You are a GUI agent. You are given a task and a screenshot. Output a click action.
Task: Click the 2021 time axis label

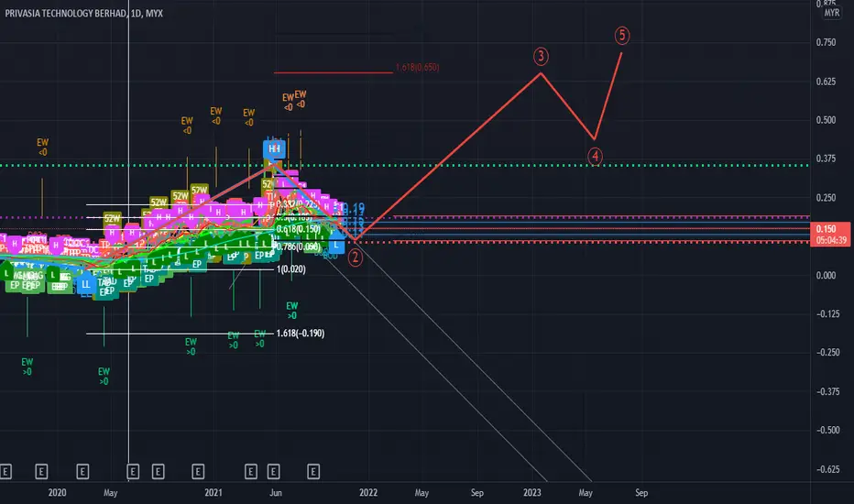(x=213, y=493)
